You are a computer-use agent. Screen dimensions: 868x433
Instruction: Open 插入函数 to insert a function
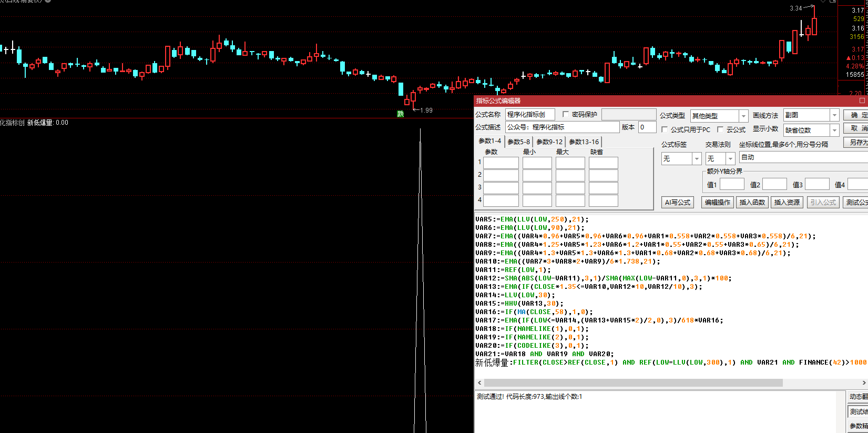[x=752, y=203]
